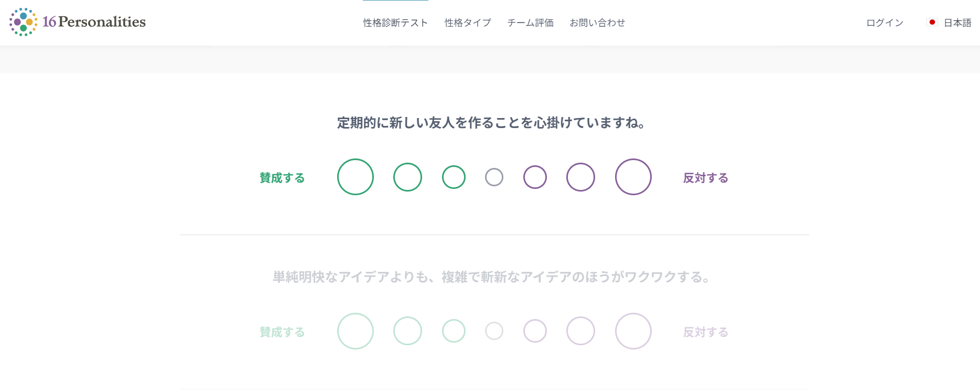The width and height of the screenshot is (980, 392).
Task: Open the 日本語 language selector
Action: click(957, 23)
